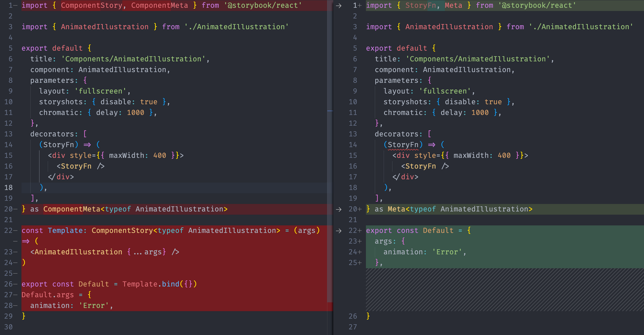The width and height of the screenshot is (644, 335).
Task: Click line number 18 in left gutter
Action: tap(9, 188)
